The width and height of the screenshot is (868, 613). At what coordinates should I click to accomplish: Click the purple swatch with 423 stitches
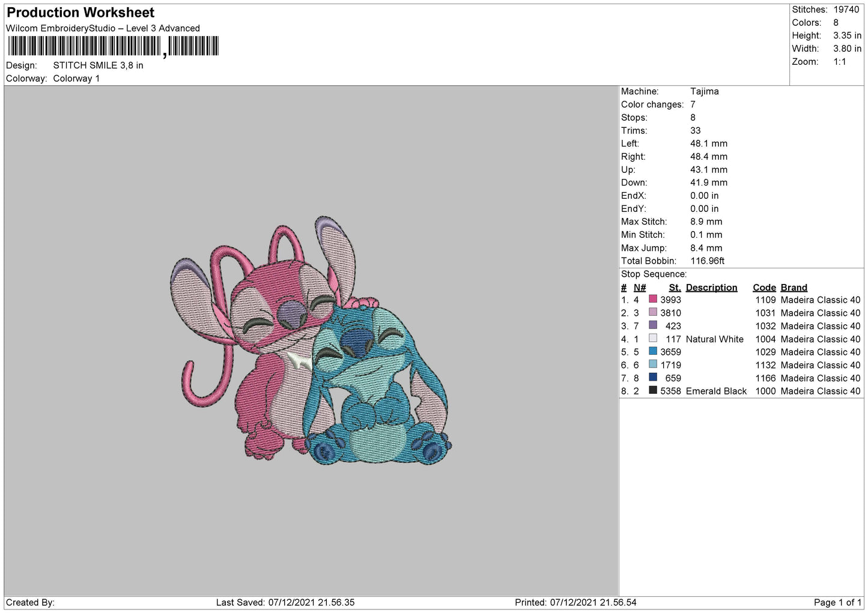653,325
